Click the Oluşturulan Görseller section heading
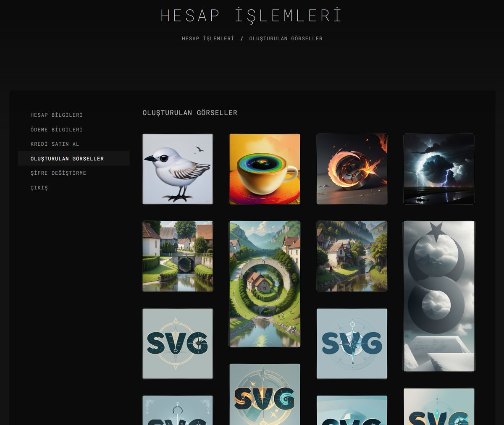The height and width of the screenshot is (425, 504). point(190,113)
